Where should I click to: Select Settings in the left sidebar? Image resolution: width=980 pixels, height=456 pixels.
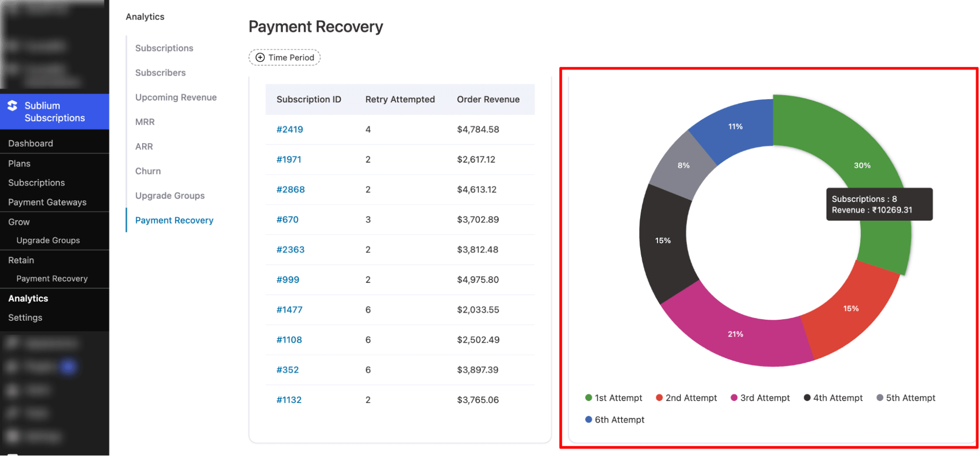(25, 317)
